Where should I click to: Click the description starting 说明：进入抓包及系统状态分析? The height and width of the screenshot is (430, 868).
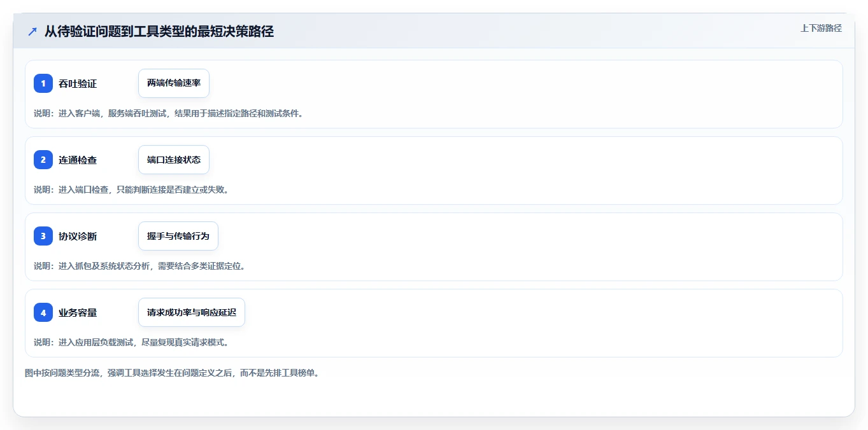point(140,266)
